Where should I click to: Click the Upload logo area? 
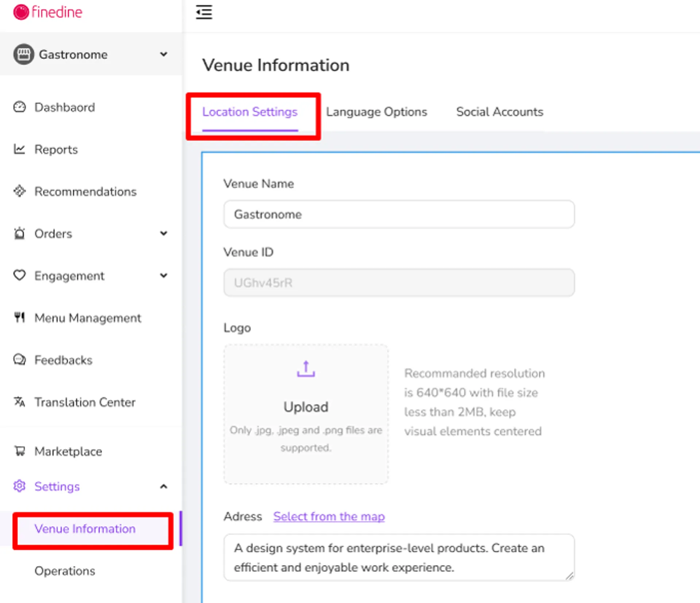point(306,414)
